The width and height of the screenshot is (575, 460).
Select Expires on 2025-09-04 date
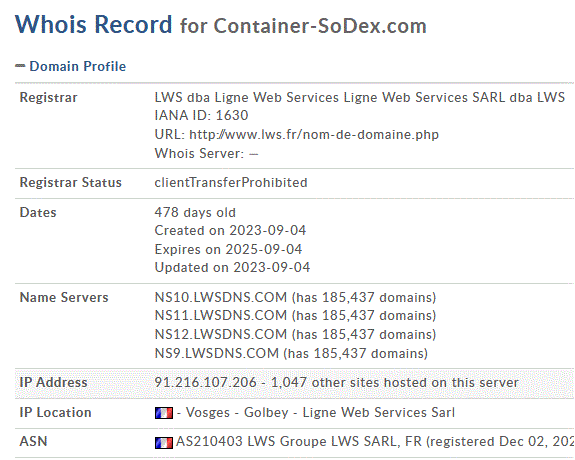pyautogui.click(x=228, y=249)
